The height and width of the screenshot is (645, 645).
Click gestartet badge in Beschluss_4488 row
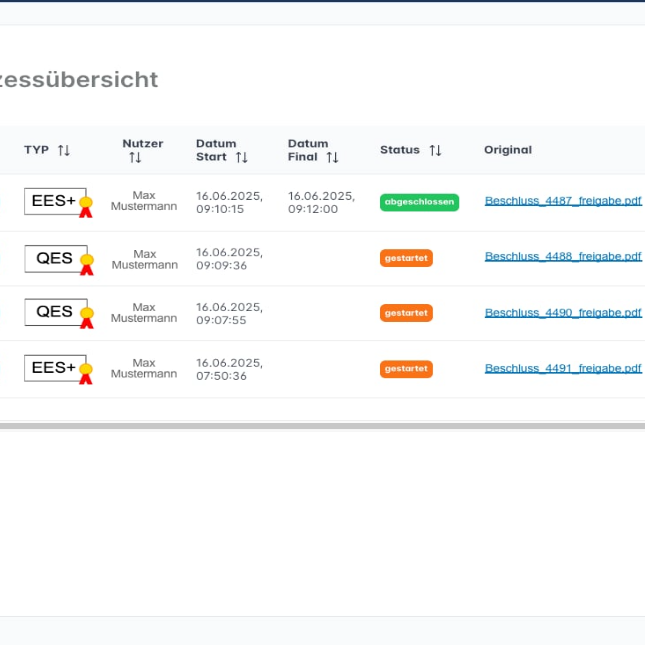406,258
